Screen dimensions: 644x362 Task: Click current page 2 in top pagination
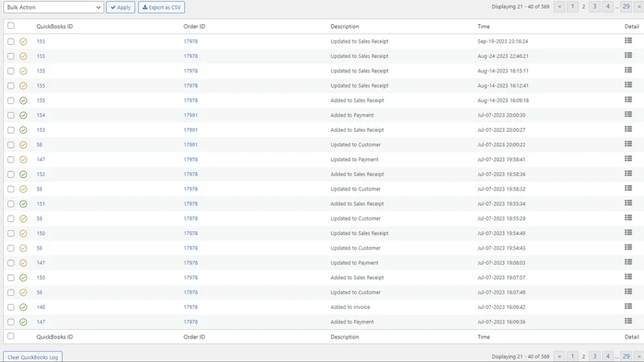tap(583, 6)
